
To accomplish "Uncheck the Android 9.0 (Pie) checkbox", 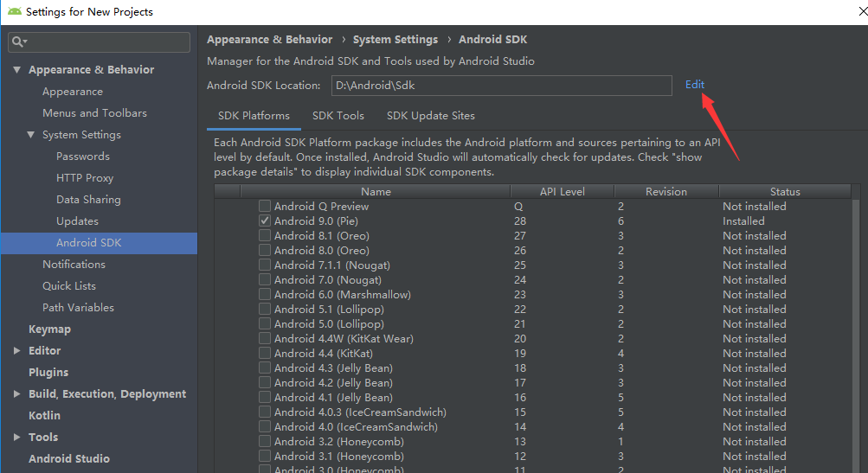I will click(x=265, y=221).
